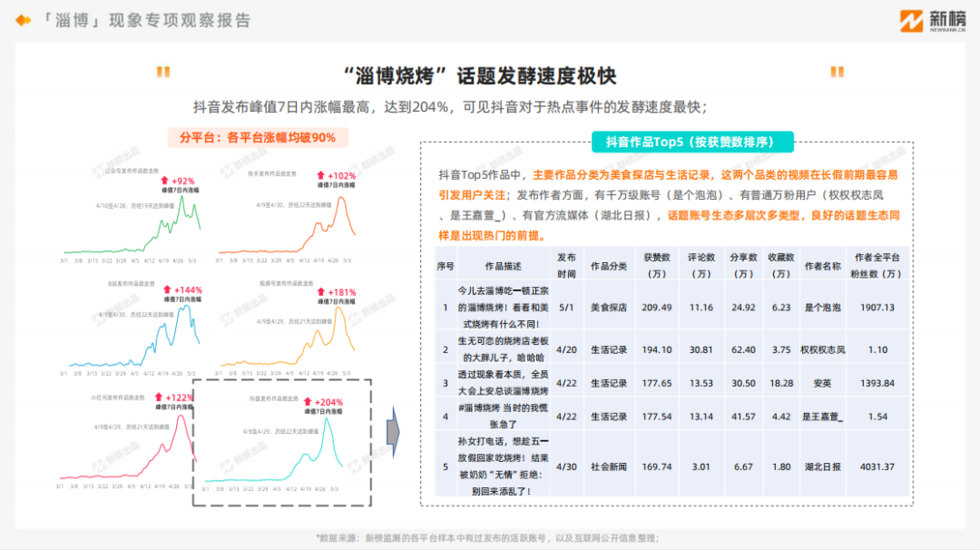
Task: Click the fan count 1907.13
Action: [x=877, y=308]
